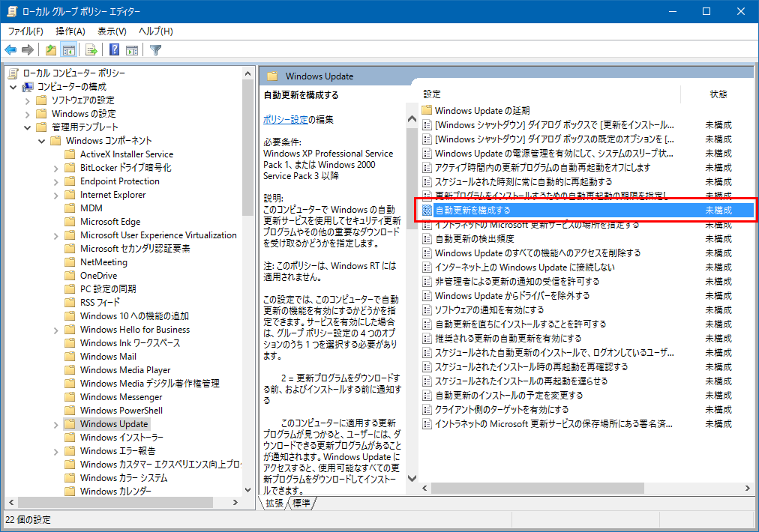The height and width of the screenshot is (532, 759).
Task: Select the Windows PowerShell folder
Action: click(121, 411)
